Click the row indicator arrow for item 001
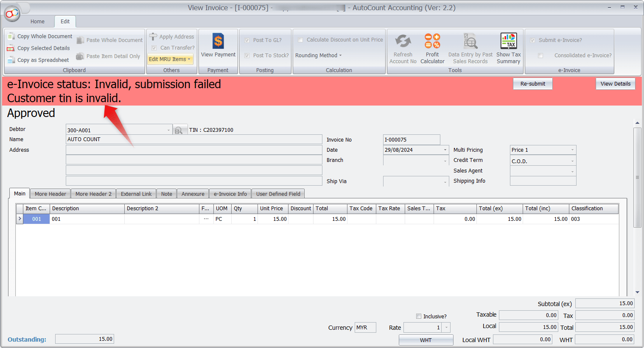The image size is (644, 348). [x=20, y=219]
